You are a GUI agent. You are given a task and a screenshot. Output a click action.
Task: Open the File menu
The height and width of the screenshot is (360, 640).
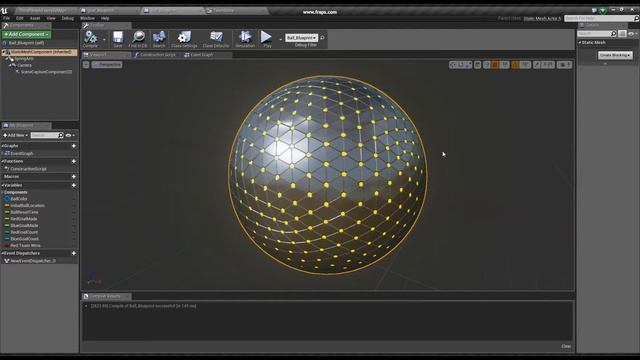point(6,18)
